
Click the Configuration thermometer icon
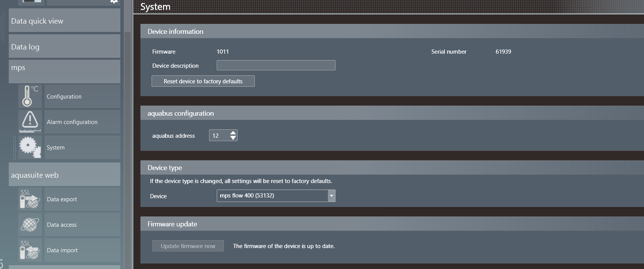click(x=30, y=96)
